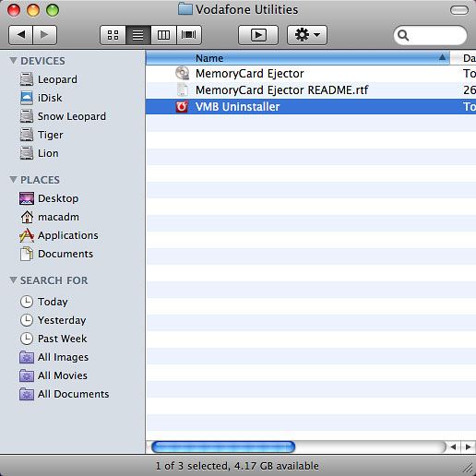Open the Action gear menu

point(307,35)
